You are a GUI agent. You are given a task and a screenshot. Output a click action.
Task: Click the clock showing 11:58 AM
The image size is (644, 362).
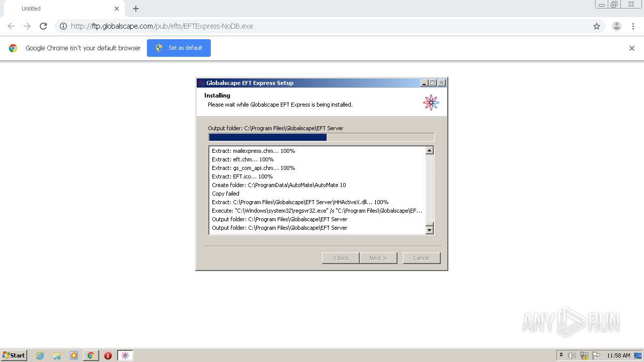click(x=618, y=355)
